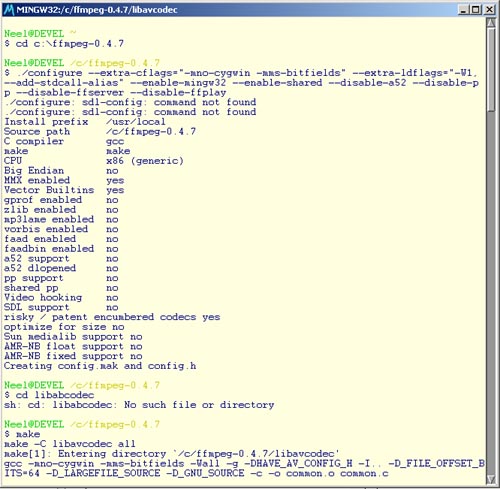The image size is (500, 489).
Task: Click the scrollbar up arrow
Action: coord(491,23)
